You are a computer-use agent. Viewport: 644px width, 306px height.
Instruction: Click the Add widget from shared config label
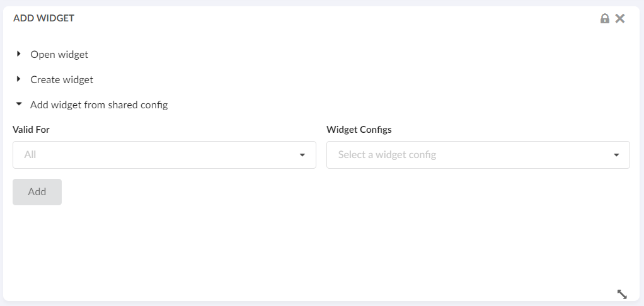pos(99,105)
